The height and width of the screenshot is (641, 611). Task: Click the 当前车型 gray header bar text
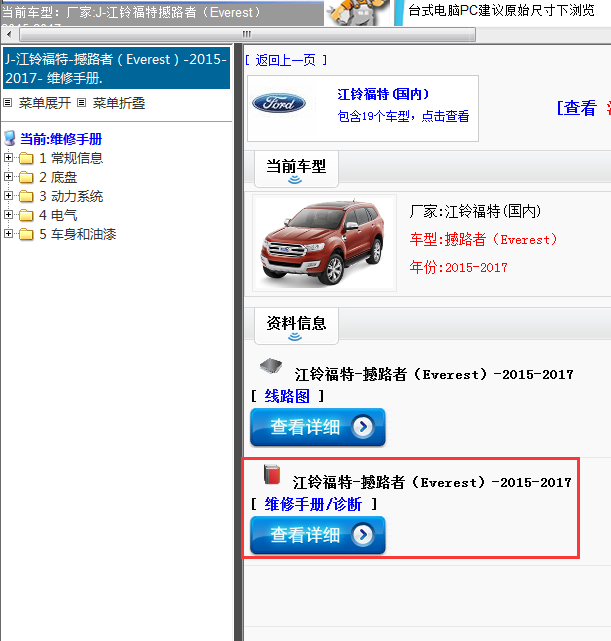(x=133, y=12)
